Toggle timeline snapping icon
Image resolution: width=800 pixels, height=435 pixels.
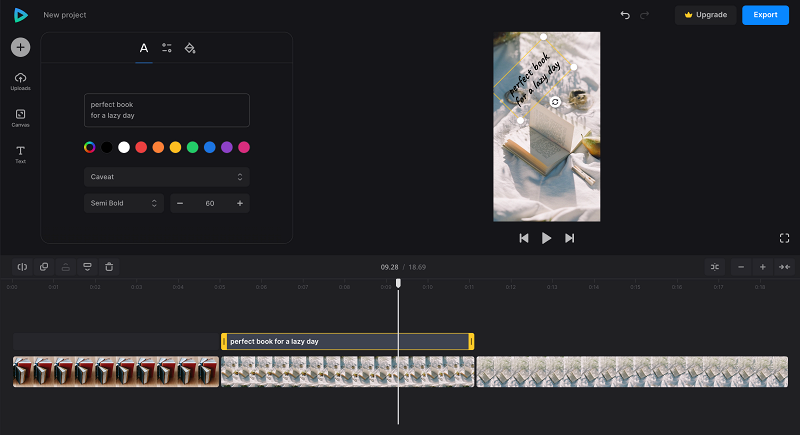tap(715, 267)
